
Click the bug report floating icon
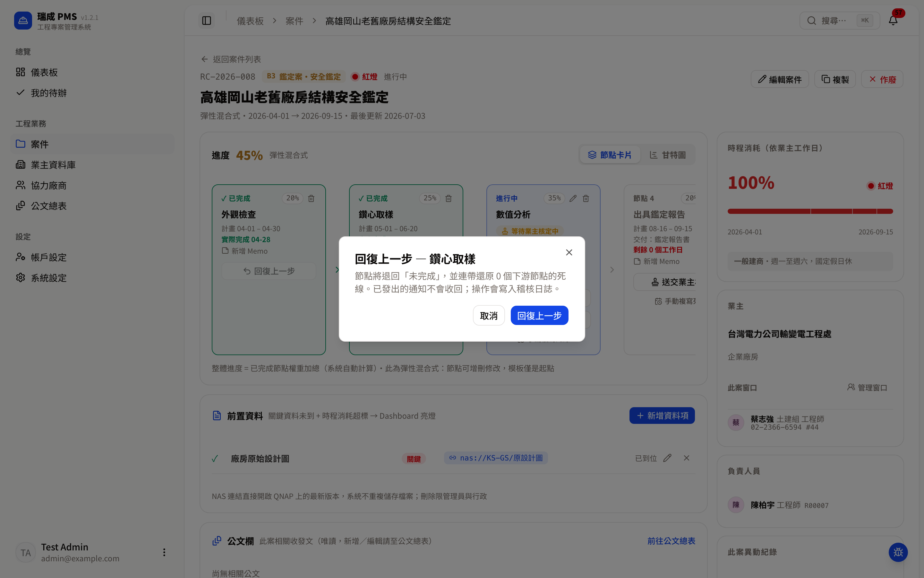[x=898, y=552]
